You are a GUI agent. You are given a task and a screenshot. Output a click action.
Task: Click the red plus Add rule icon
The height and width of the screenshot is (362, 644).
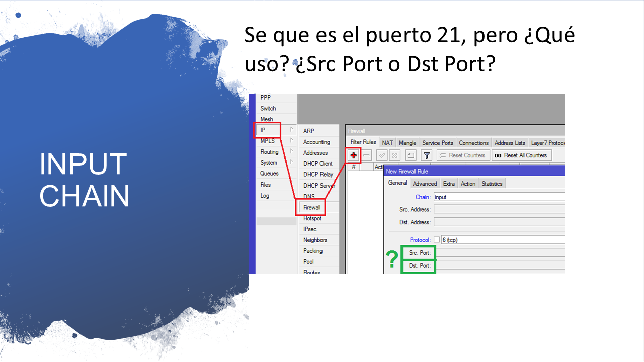click(x=354, y=155)
